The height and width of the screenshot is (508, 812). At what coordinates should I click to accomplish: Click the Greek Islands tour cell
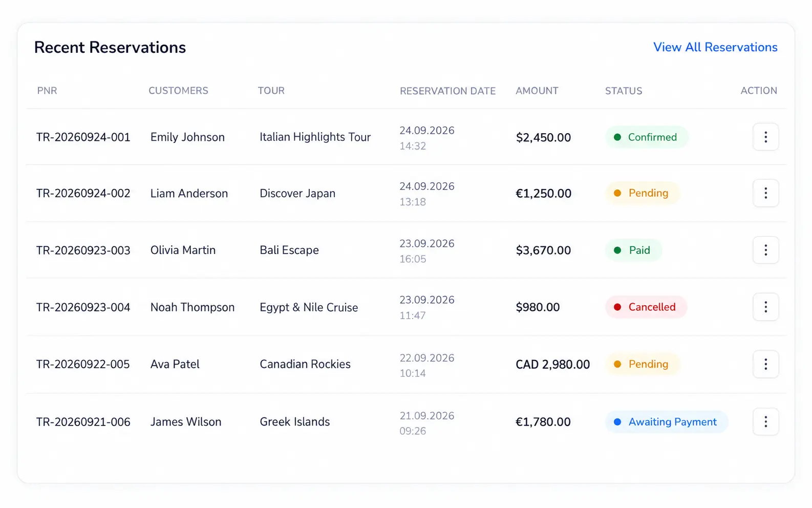coord(295,421)
